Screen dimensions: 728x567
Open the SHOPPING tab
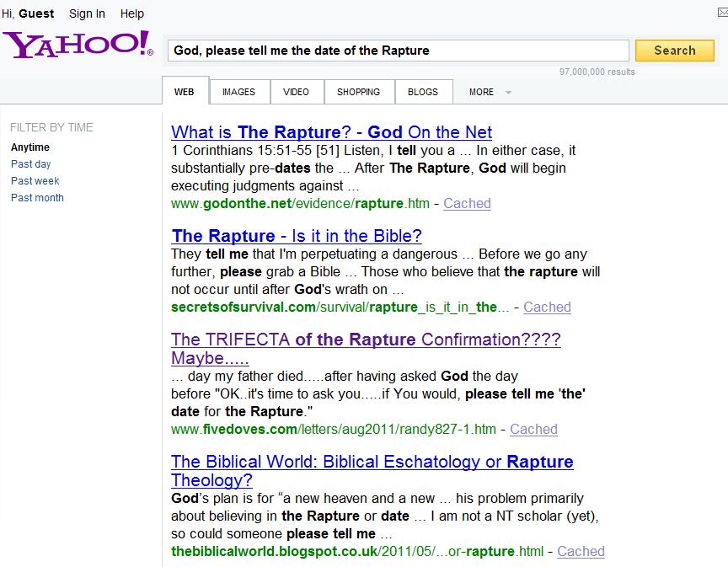pyautogui.click(x=359, y=92)
